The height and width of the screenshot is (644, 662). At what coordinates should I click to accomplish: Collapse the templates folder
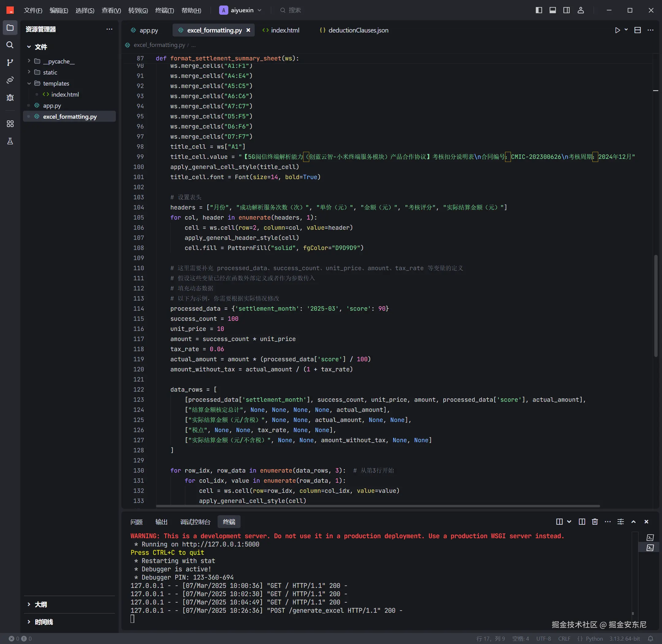pos(56,83)
